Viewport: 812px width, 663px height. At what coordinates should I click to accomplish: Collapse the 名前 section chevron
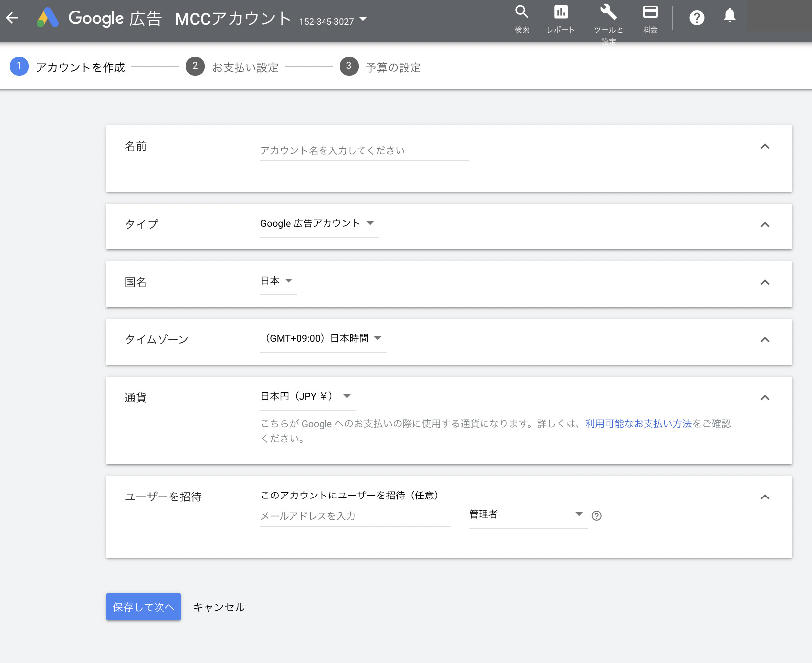pos(765,146)
